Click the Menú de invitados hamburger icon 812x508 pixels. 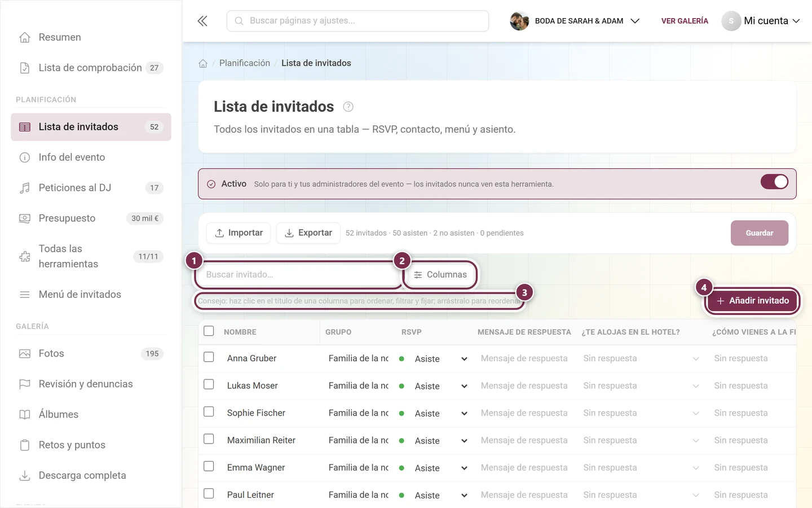click(25, 295)
